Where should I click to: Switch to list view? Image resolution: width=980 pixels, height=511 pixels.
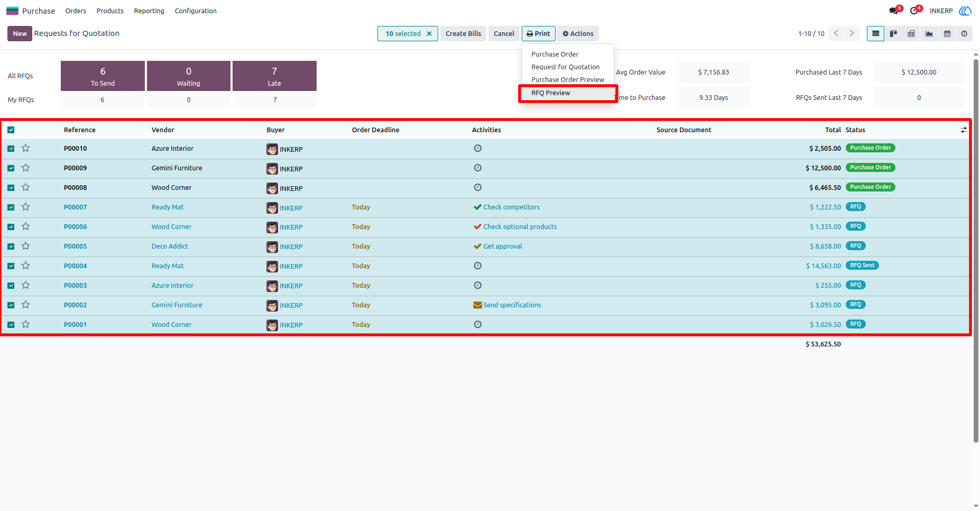click(x=875, y=34)
